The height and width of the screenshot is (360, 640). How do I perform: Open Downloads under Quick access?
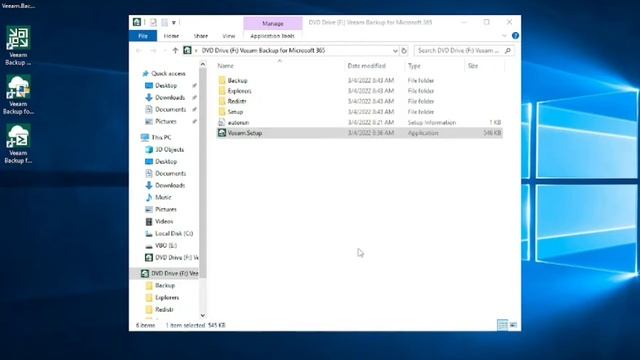tap(170, 98)
